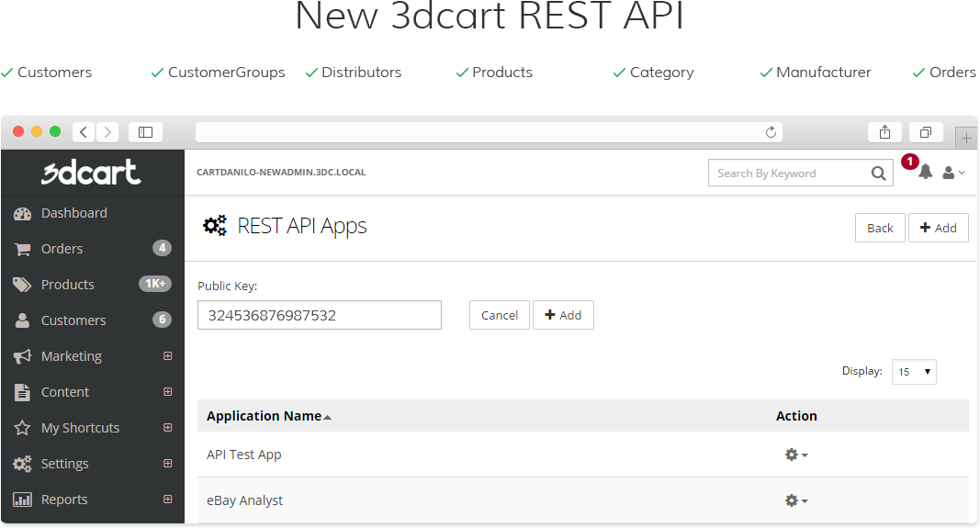
Task: Expand the Settings sidebar section
Action: coord(167,464)
